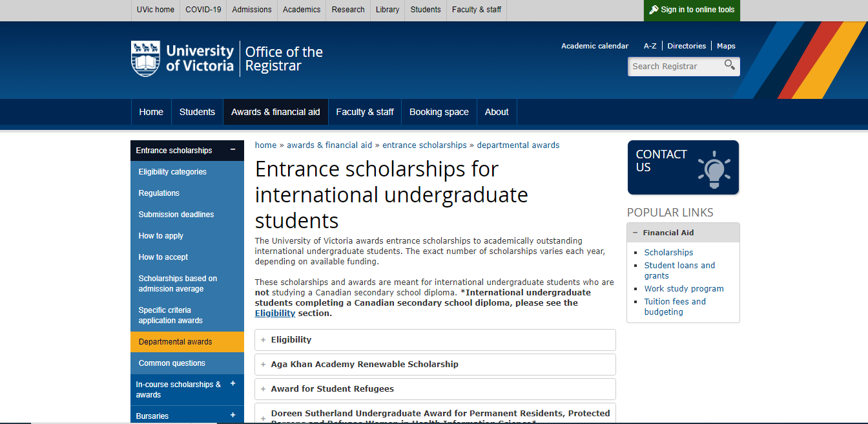Select Admissions in the top menu bar
The width and height of the screenshot is (868, 424).
251,10
